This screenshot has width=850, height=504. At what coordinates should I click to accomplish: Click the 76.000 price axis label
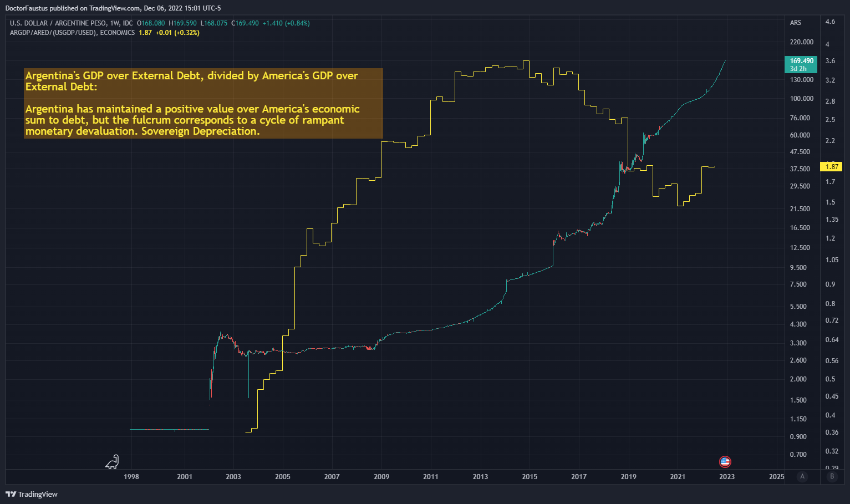pos(800,118)
